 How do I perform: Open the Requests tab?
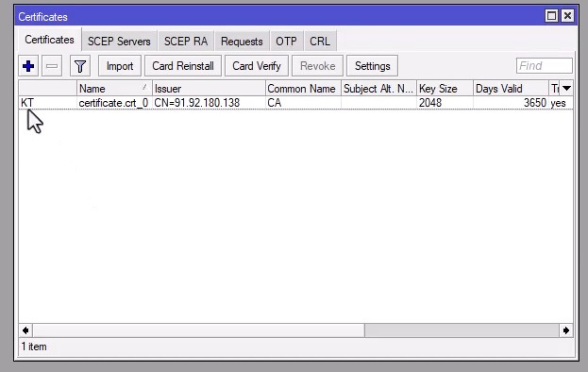coord(242,41)
